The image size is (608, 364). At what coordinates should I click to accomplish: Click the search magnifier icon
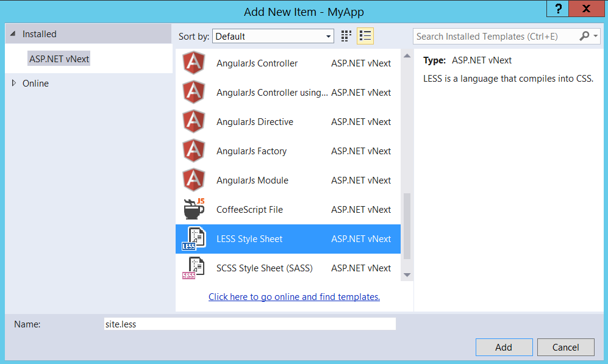584,36
